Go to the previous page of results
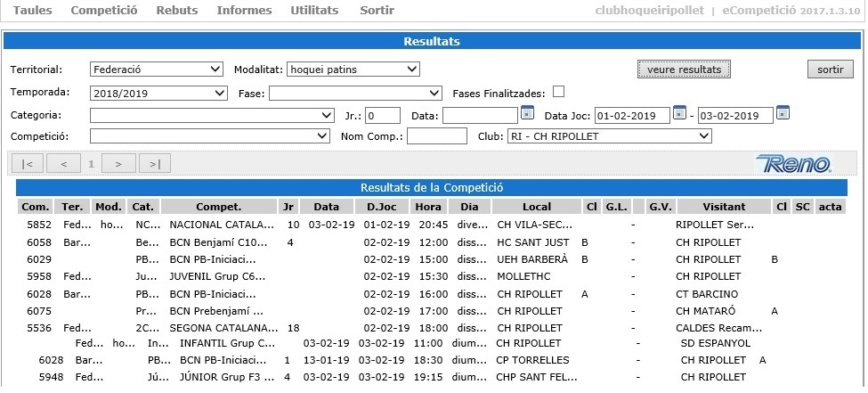868x393 pixels. point(64,163)
